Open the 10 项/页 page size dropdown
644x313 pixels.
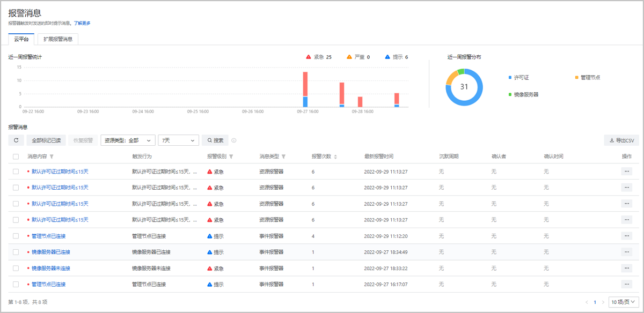tap(624, 302)
